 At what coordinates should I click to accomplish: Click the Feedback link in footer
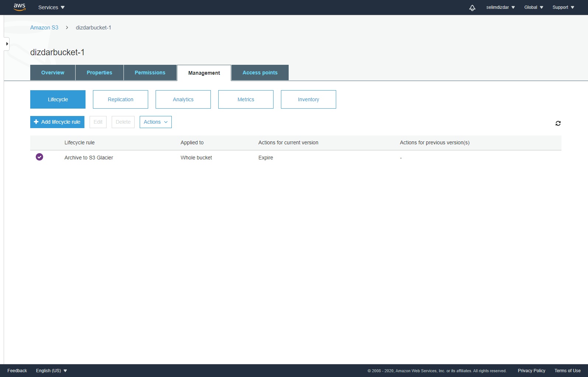(17, 371)
